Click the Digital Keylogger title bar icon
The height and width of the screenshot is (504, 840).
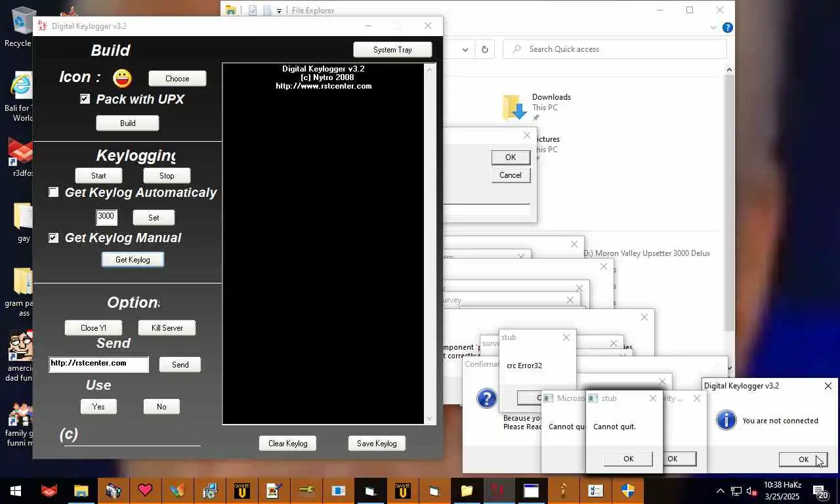click(43, 26)
